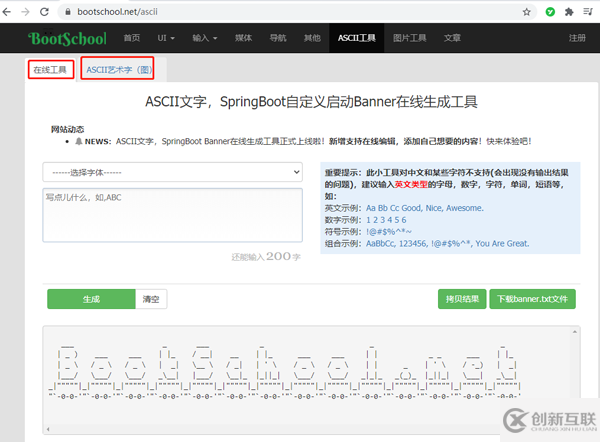600x442 pixels.
Task: Expand the 输入 dropdown menu
Action: click(204, 38)
